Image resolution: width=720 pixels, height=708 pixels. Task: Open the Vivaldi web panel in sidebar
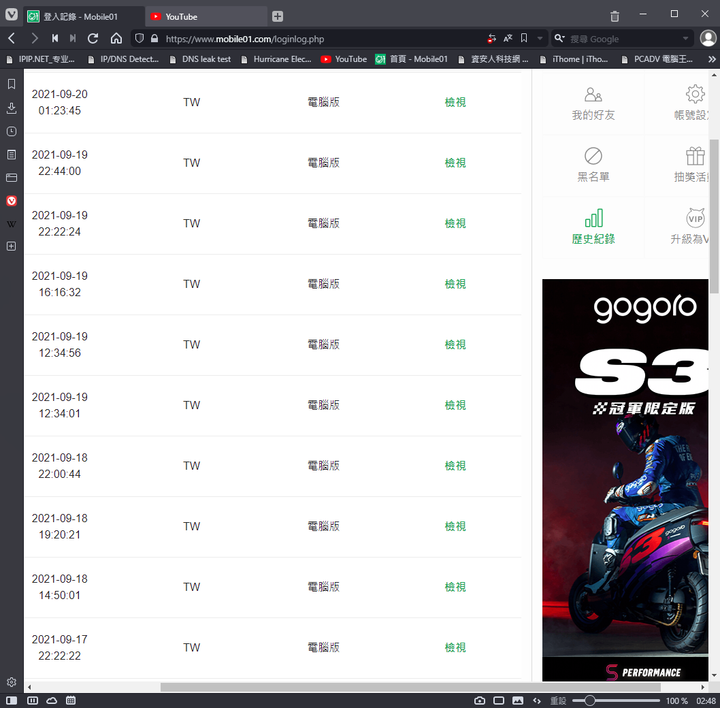(11, 201)
